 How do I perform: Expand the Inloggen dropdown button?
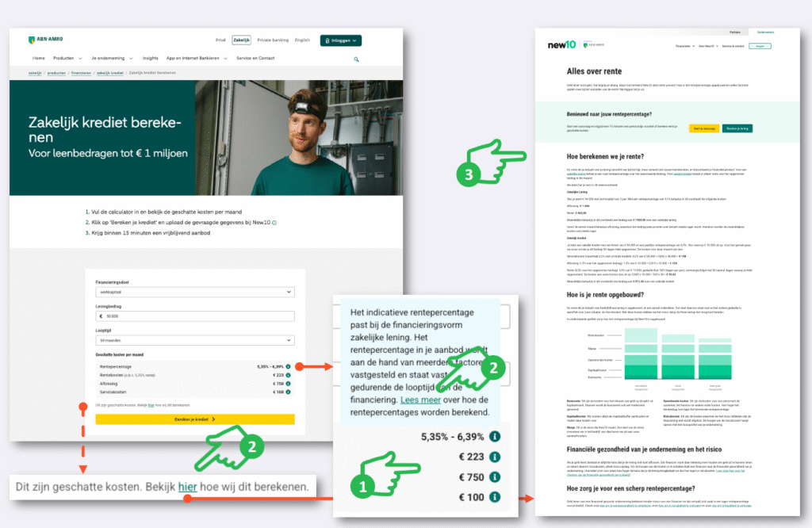click(x=341, y=40)
